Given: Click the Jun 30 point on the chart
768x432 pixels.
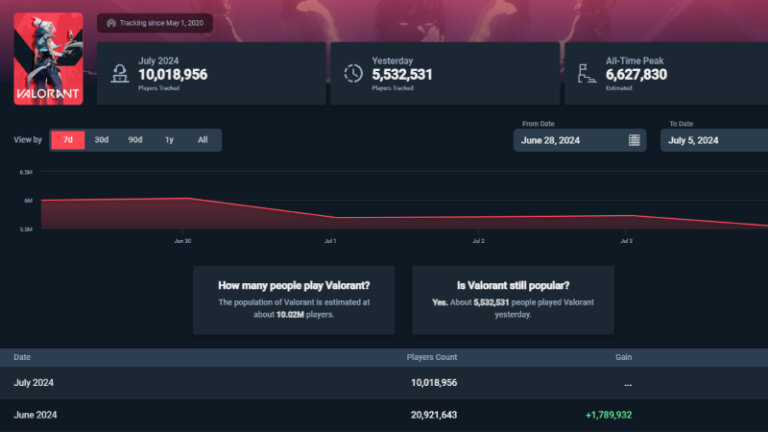Looking at the screenshot, I should (183, 198).
